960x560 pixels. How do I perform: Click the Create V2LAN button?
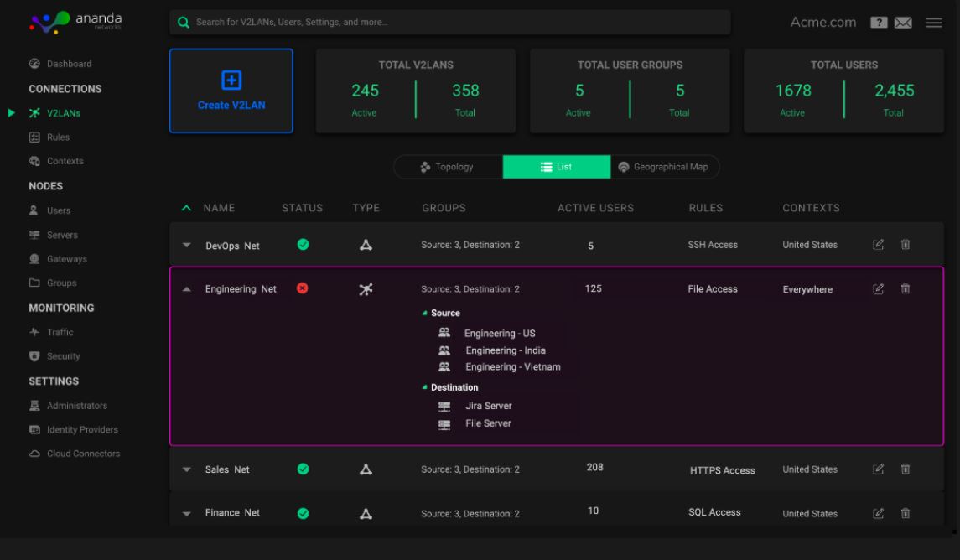(x=231, y=91)
